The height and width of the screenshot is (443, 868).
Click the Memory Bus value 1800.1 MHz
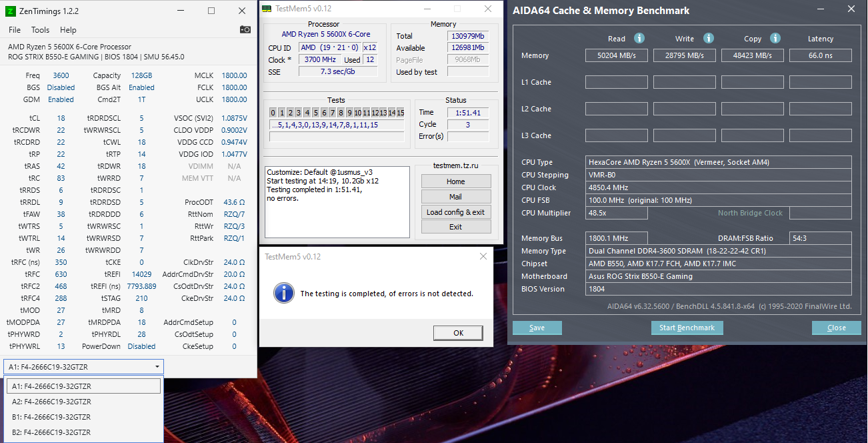click(x=617, y=238)
